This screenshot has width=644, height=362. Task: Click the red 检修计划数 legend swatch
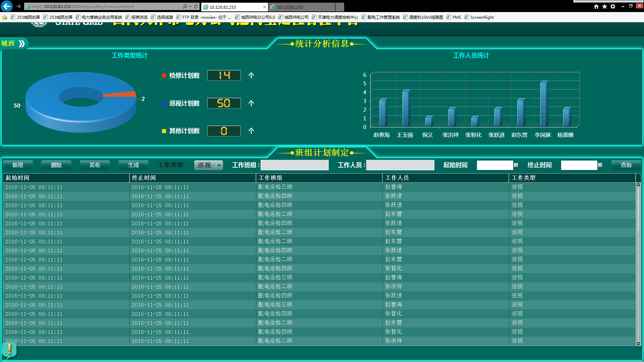164,76
